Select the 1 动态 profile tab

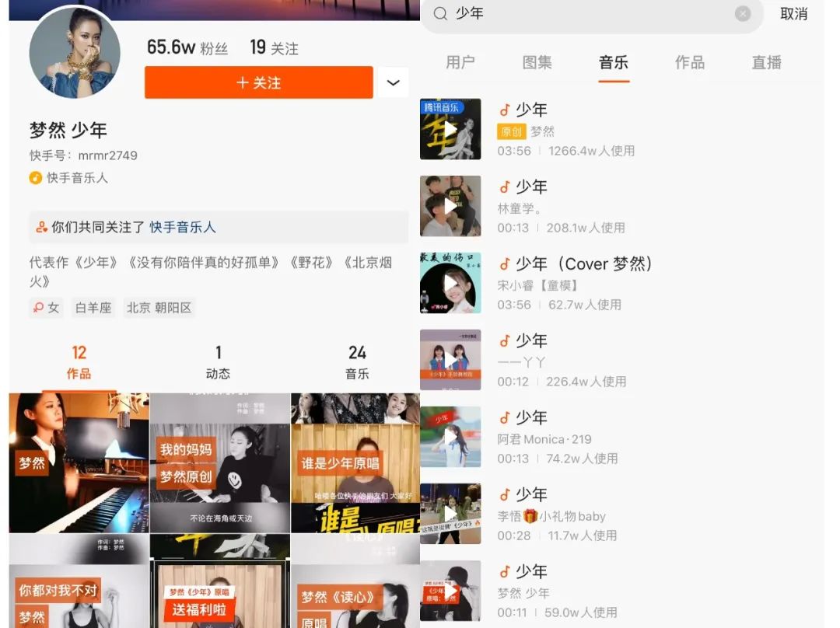tap(218, 362)
